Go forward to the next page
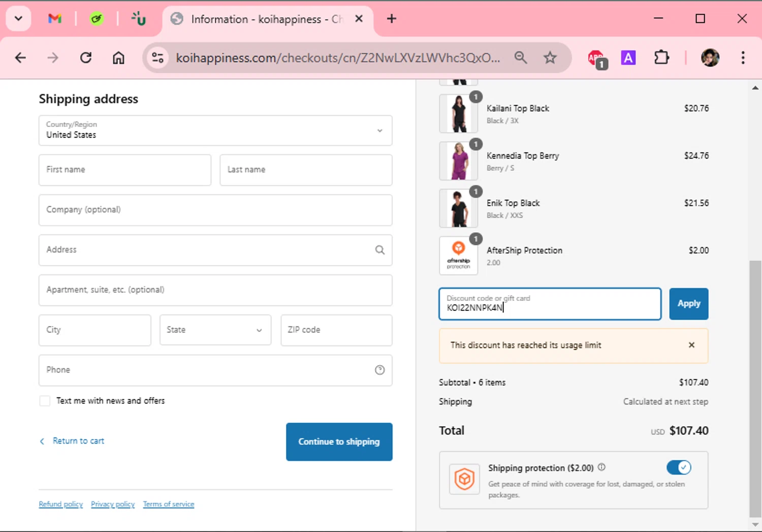 click(53, 58)
